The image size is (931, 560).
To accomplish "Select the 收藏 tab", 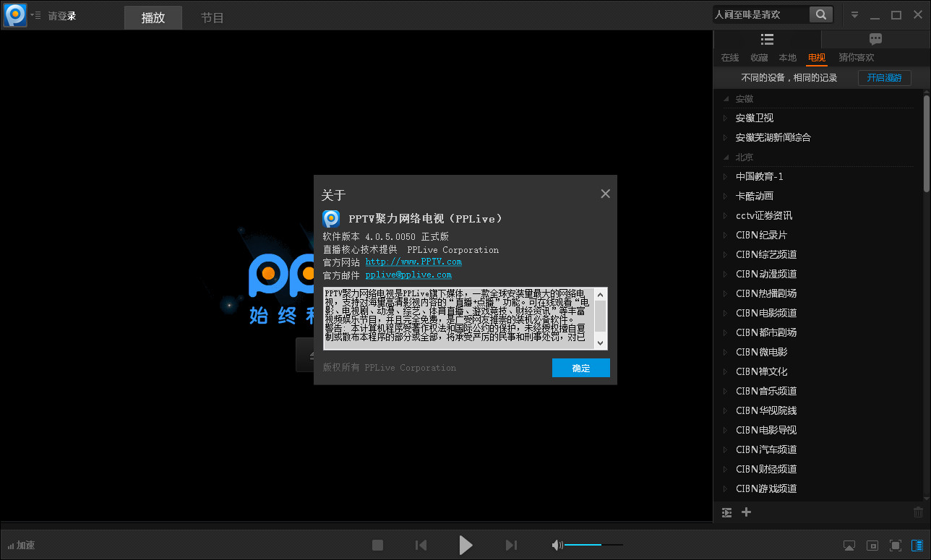I will (759, 58).
